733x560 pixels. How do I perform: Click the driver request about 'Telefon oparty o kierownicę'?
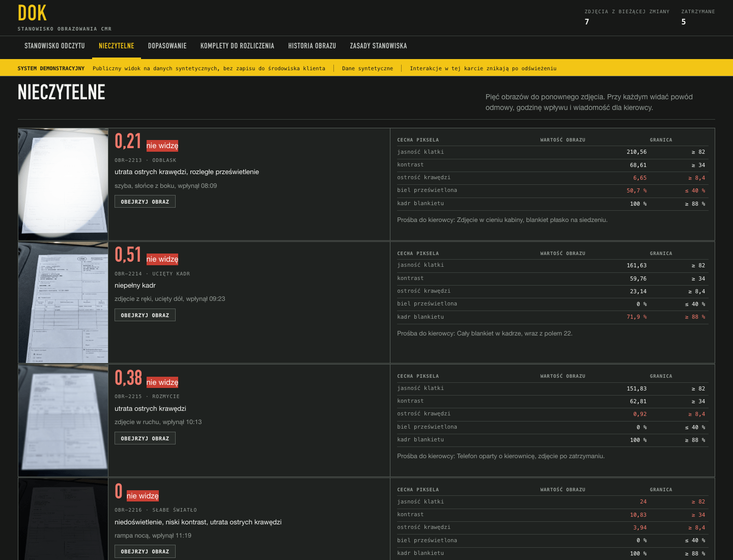501,456
